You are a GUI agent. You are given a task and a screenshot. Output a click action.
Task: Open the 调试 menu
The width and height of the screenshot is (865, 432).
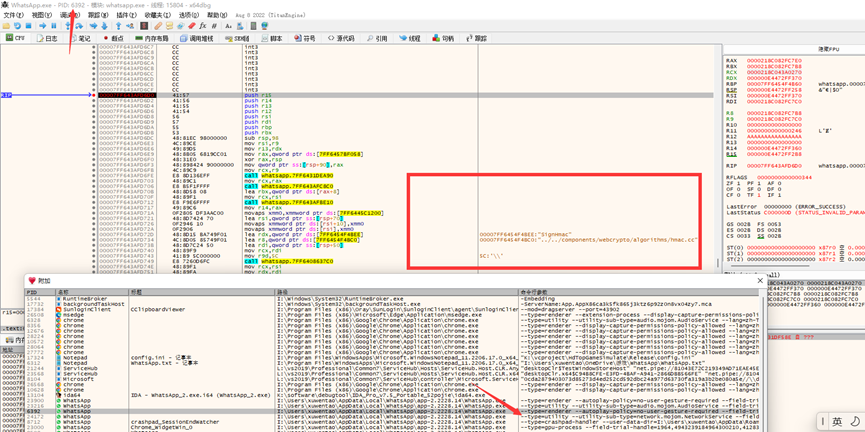pyautogui.click(x=69, y=15)
